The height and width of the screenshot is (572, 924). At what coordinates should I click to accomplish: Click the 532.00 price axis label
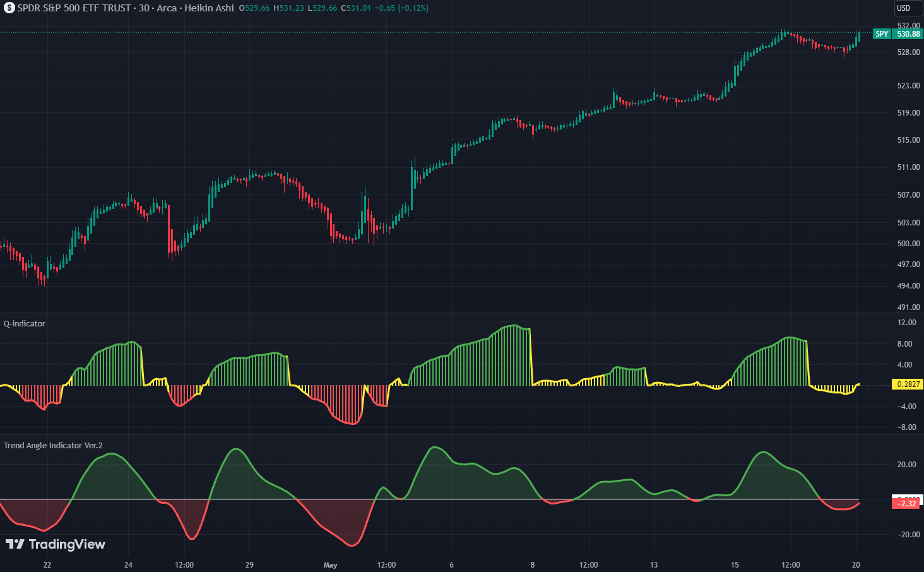[908, 26]
